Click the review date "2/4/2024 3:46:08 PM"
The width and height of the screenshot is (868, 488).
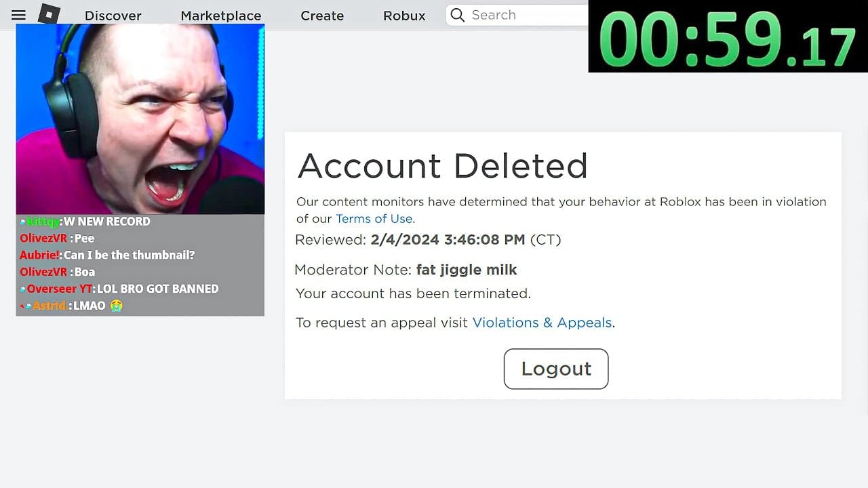[448, 239]
